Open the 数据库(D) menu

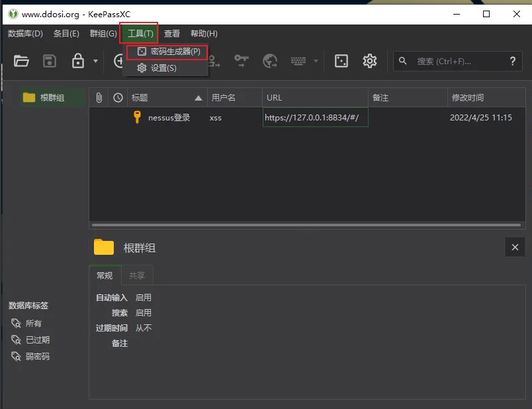25,34
